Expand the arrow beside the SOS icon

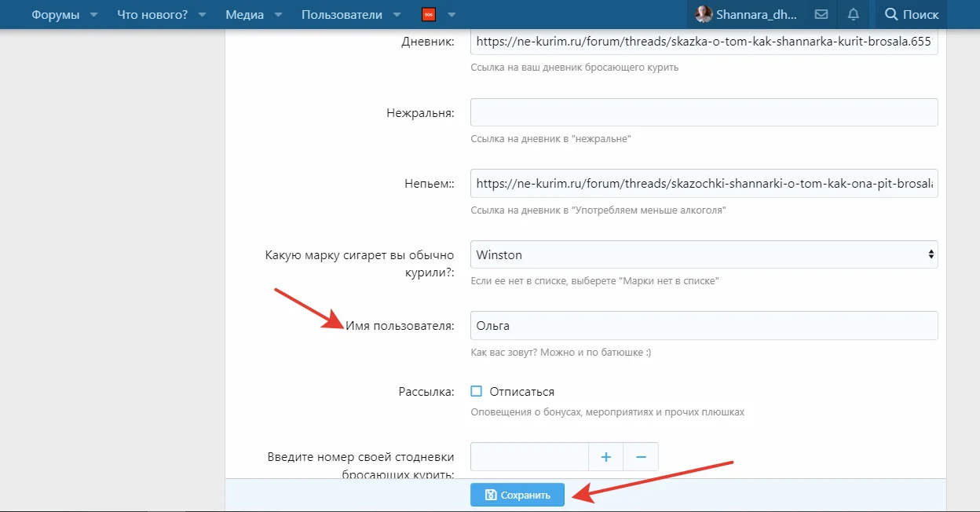pyautogui.click(x=452, y=15)
